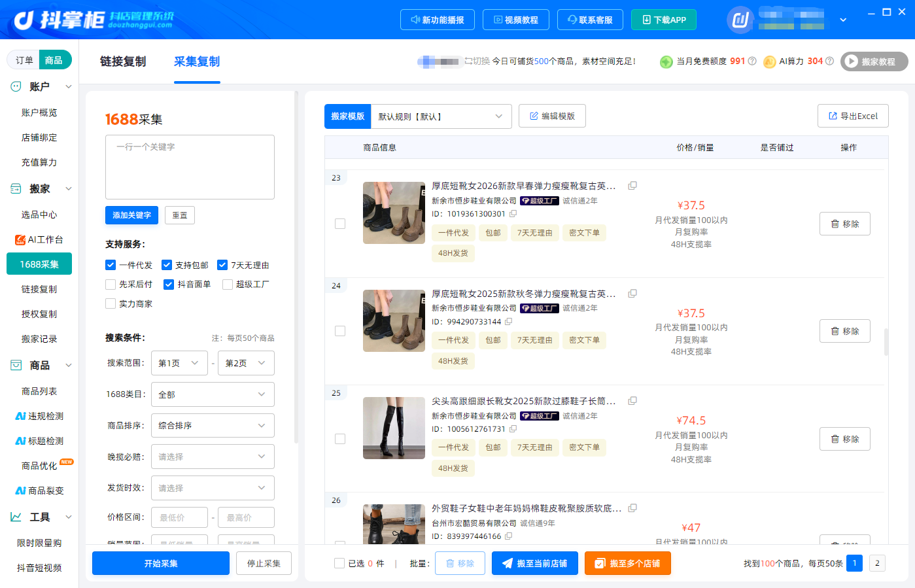Image resolution: width=915 pixels, height=588 pixels.
Task: Open the 第1页 start page dropdown
Action: (179, 363)
